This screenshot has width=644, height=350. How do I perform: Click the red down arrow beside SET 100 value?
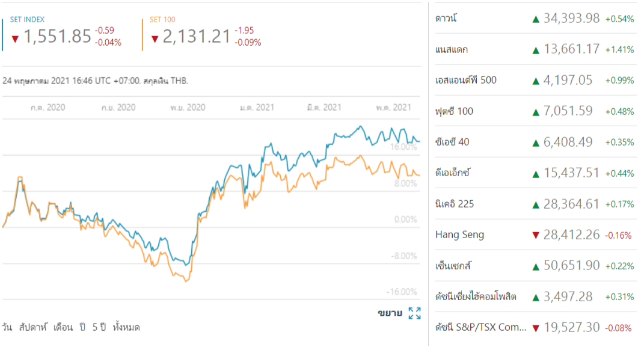click(155, 38)
